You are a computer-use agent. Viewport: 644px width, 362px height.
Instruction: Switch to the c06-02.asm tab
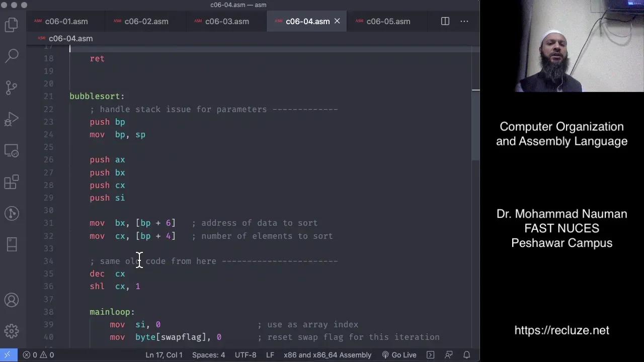[146, 21]
